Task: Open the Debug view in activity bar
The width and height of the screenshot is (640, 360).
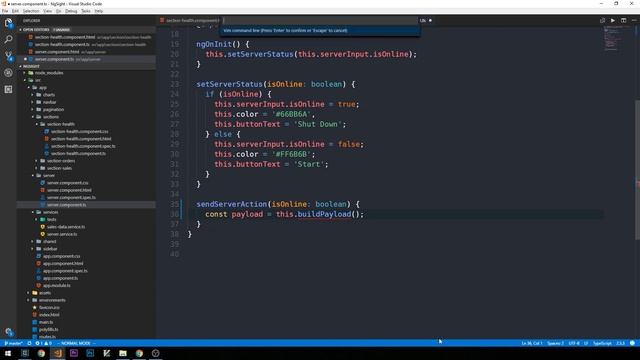Action: point(8,73)
